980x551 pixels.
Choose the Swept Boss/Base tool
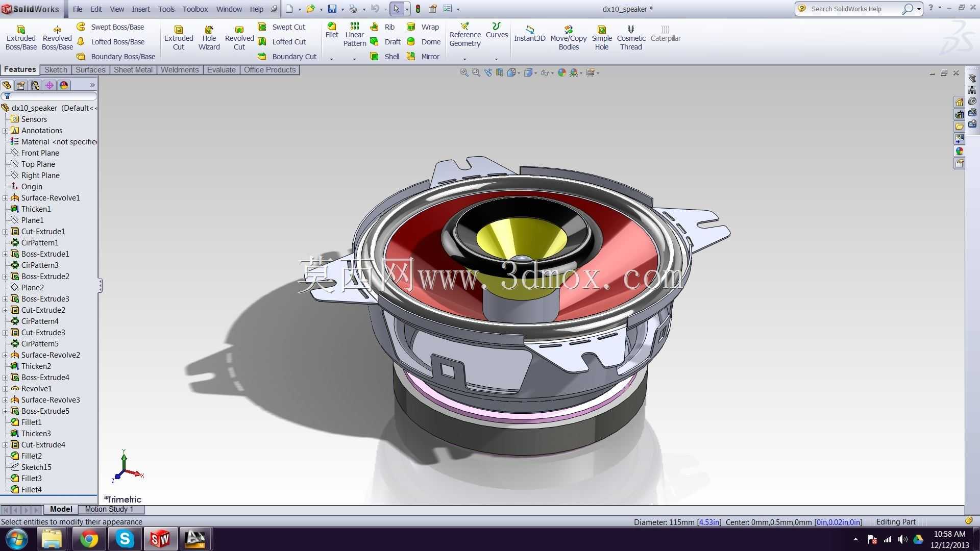click(x=111, y=27)
